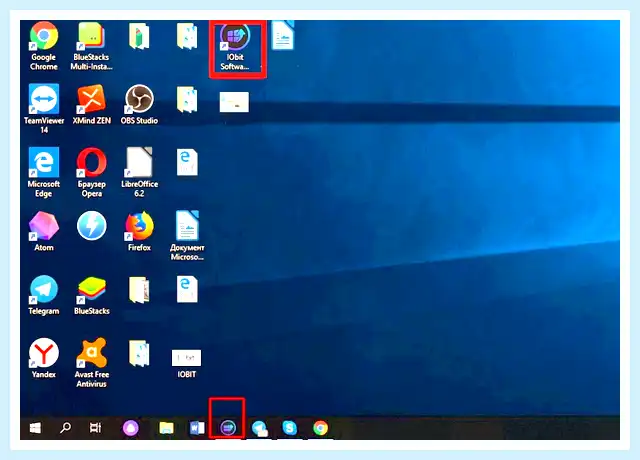Select the Edge HTML file beside LibreOffice 6.2

pyautogui.click(x=187, y=162)
